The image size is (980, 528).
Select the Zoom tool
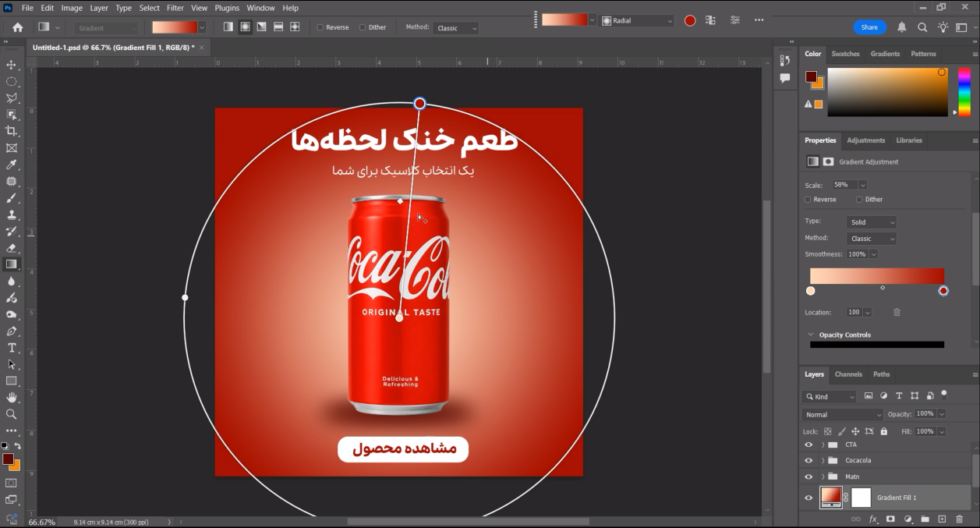coord(12,414)
